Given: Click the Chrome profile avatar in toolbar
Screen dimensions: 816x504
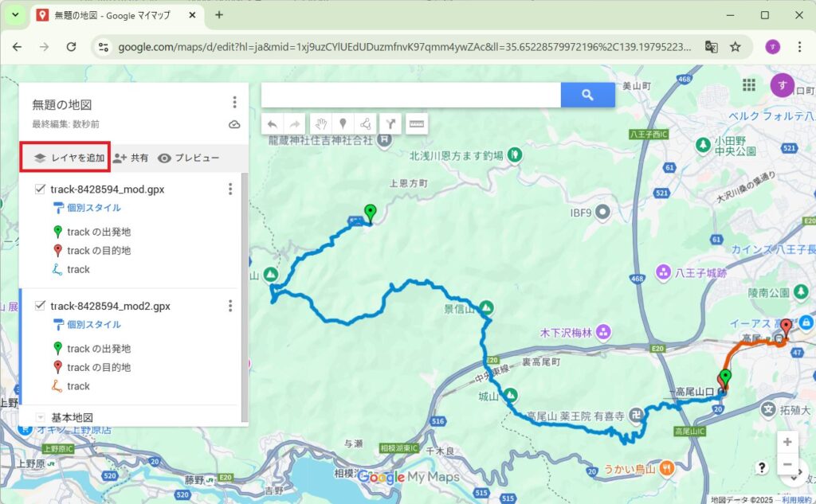Looking at the screenshot, I should tap(772, 47).
